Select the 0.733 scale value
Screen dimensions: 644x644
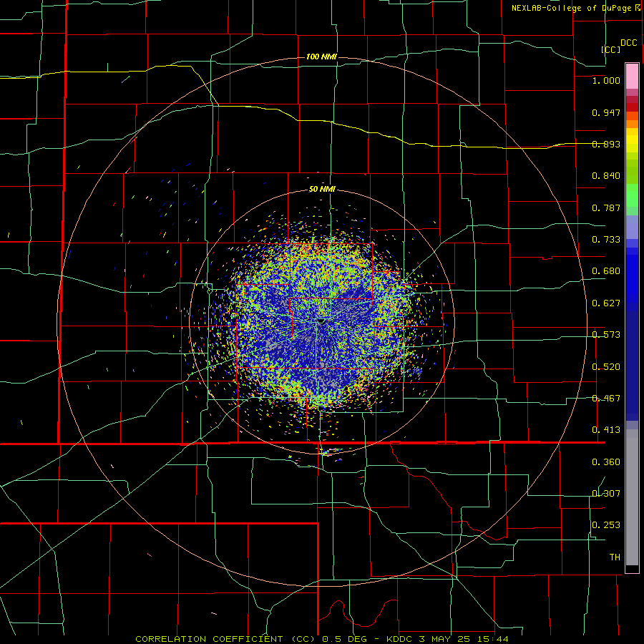click(606, 240)
